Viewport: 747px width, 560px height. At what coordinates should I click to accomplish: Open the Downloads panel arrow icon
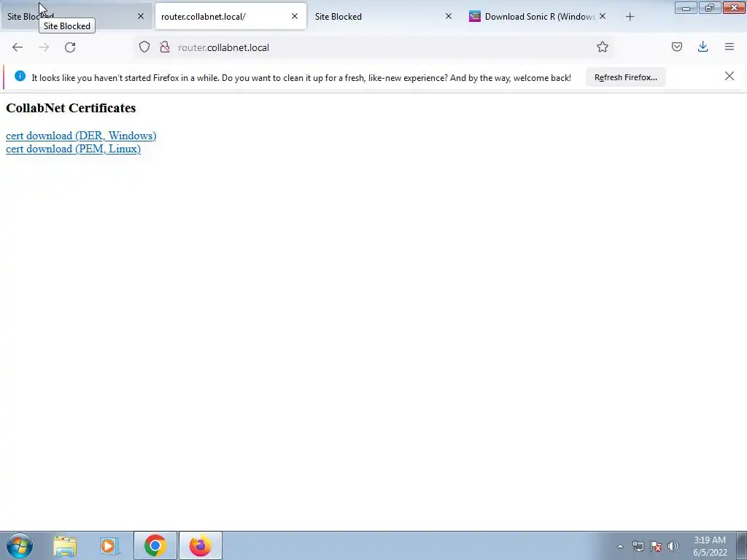(703, 47)
